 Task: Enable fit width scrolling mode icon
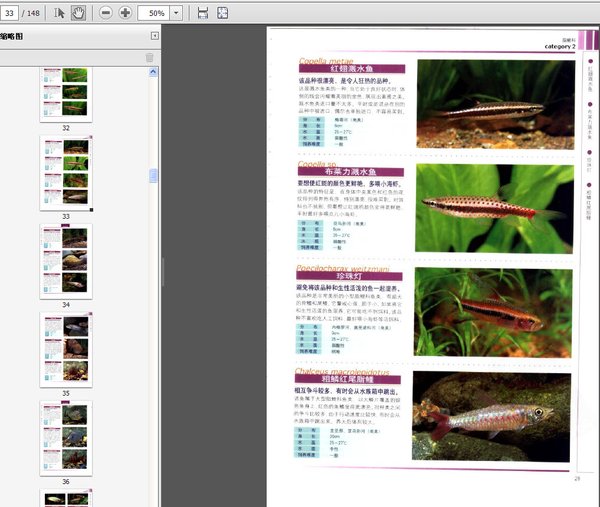203,13
